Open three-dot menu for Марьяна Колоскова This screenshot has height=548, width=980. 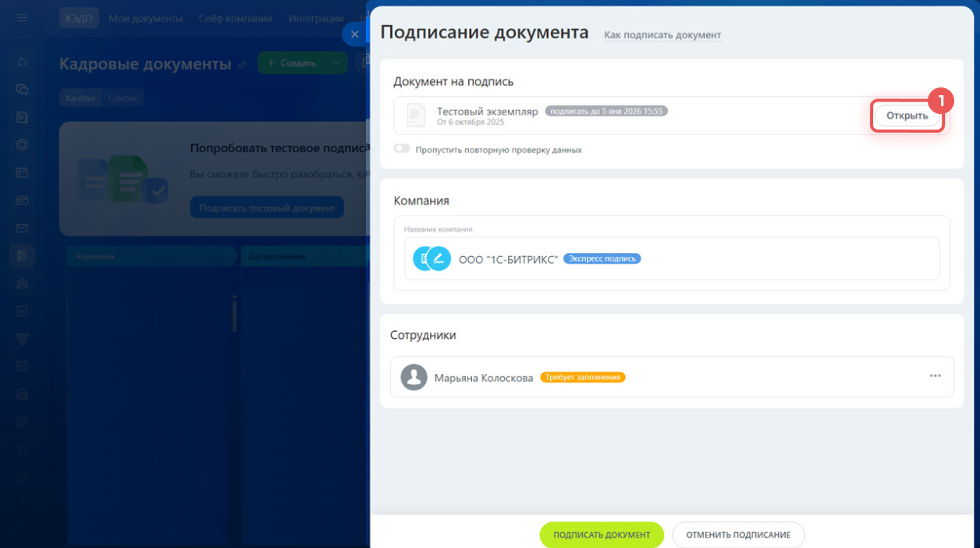[935, 376]
